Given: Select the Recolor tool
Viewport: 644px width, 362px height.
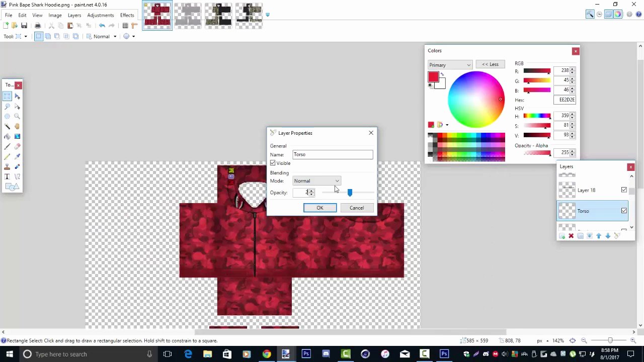Looking at the screenshot, I should (17, 166).
